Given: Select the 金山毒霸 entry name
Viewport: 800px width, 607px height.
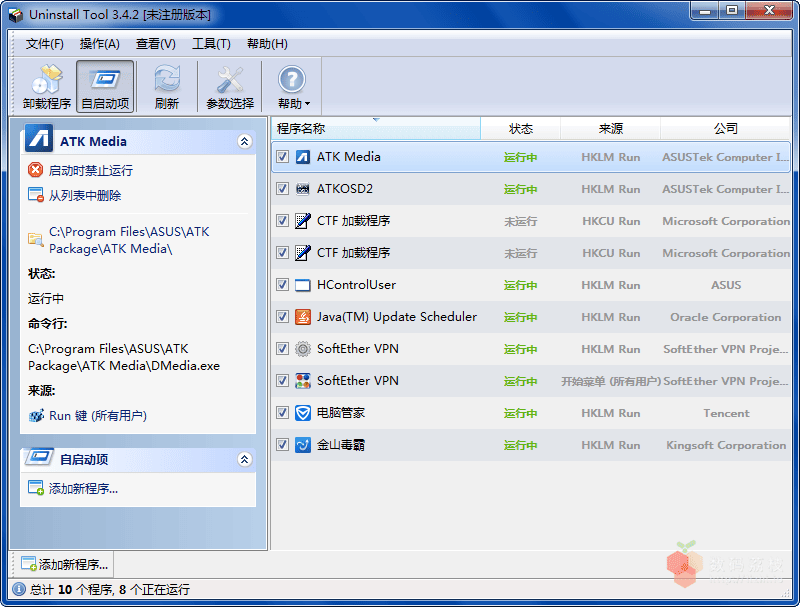Looking at the screenshot, I should (x=341, y=445).
